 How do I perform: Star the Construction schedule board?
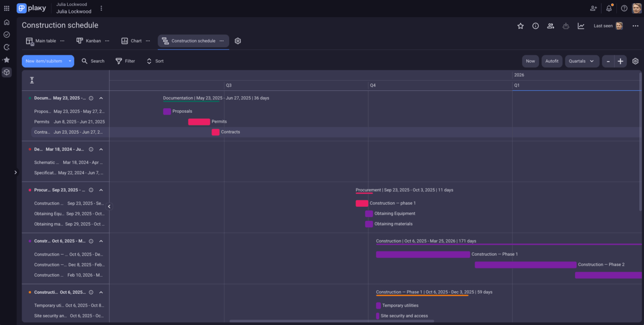pyautogui.click(x=520, y=25)
